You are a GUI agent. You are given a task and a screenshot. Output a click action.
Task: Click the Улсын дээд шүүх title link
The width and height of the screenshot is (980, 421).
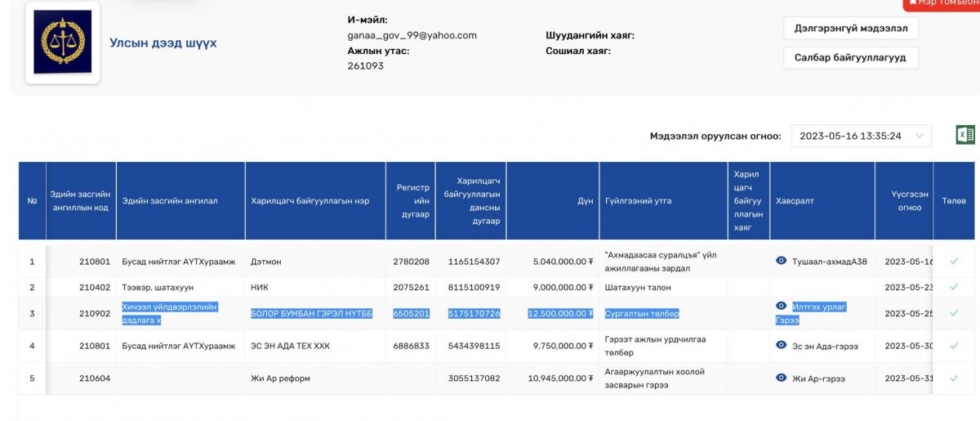[163, 43]
